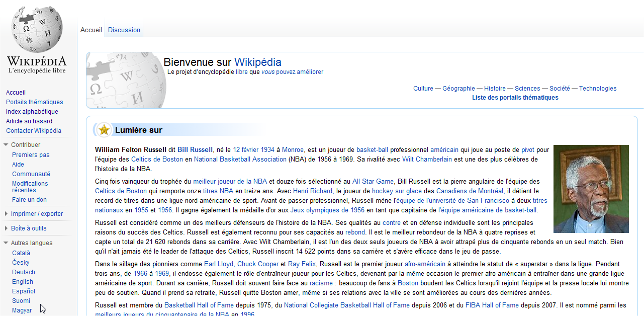Open the Société portal link

coord(560,89)
